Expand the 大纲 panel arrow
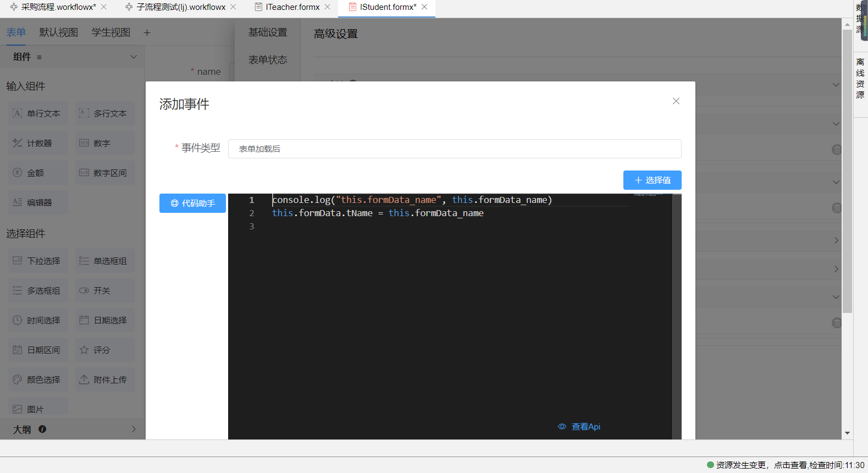This screenshot has width=868, height=473. (133, 429)
